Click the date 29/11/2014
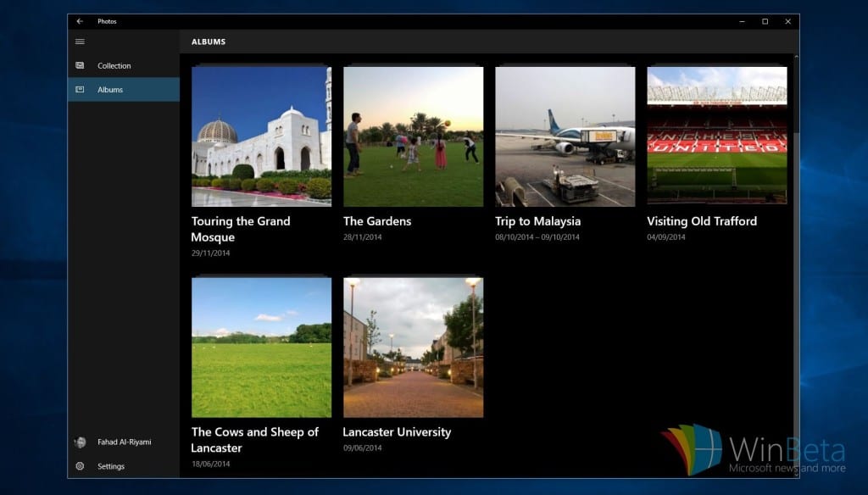Image resolution: width=868 pixels, height=495 pixels. click(x=210, y=253)
